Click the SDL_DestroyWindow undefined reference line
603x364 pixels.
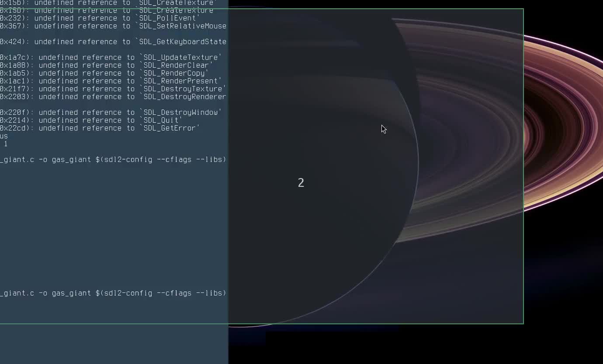point(111,113)
